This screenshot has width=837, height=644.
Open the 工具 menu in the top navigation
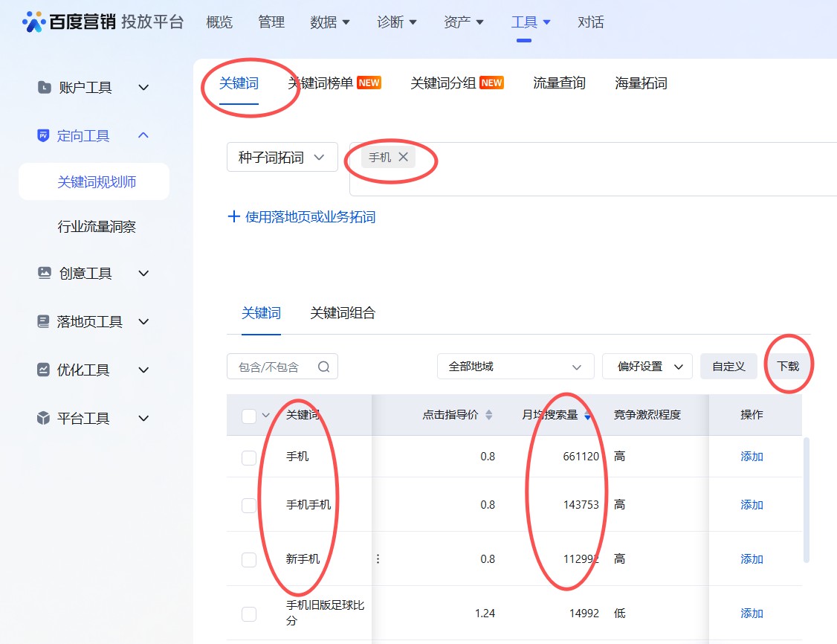pos(524,22)
